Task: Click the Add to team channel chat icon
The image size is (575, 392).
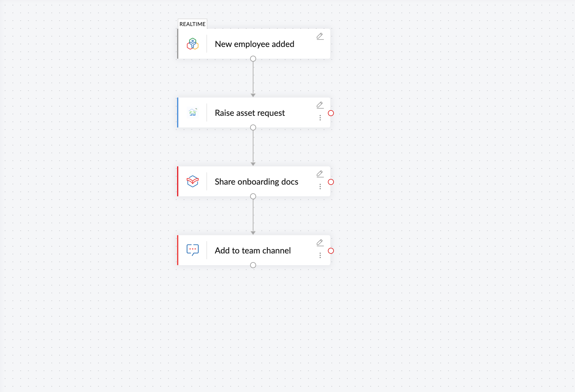Action: (x=193, y=250)
